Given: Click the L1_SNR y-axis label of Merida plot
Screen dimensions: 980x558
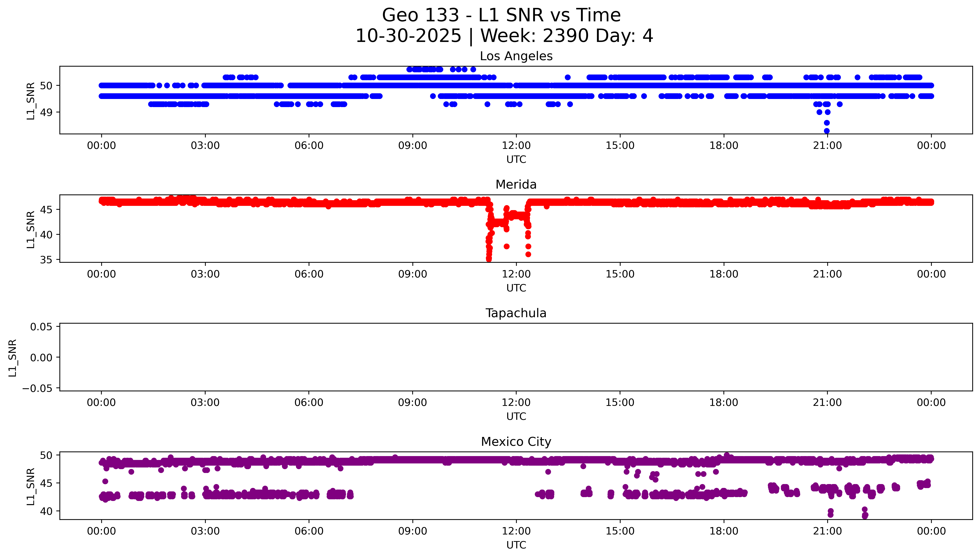Looking at the screenshot, I should point(31,229).
